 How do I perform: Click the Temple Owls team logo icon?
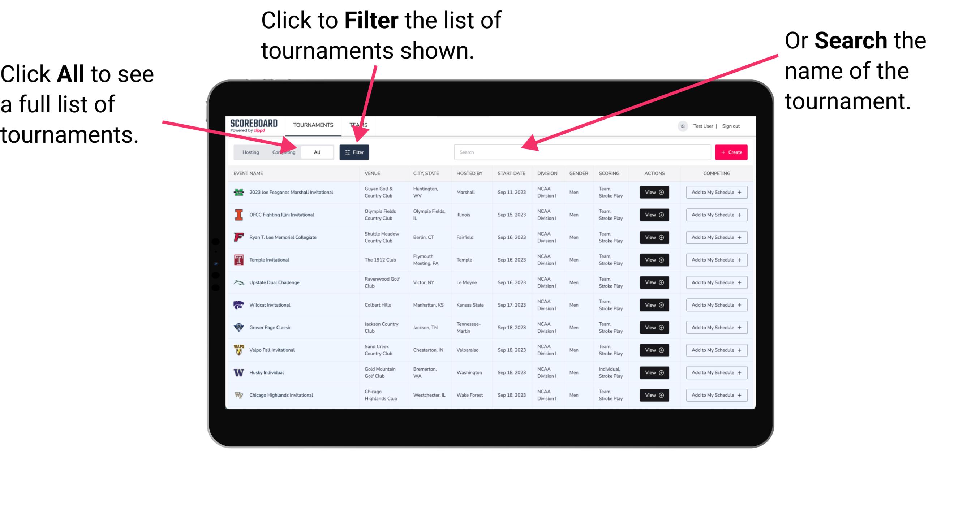point(238,260)
